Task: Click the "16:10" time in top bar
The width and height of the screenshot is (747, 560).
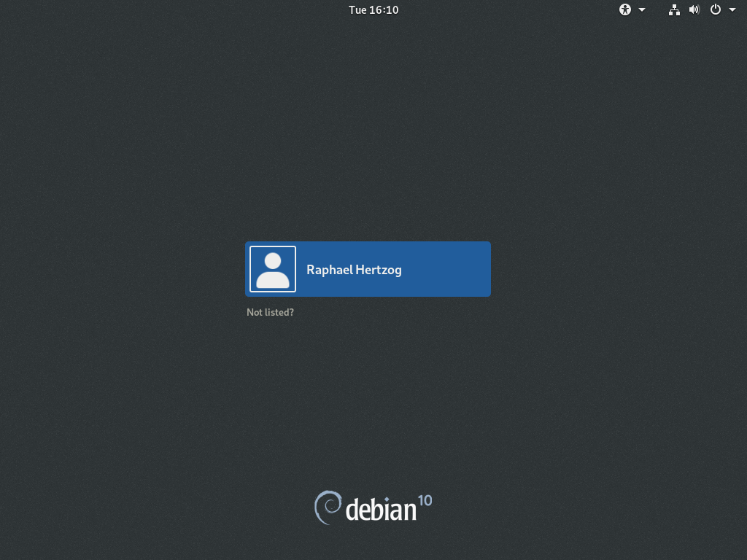Action: pos(384,9)
